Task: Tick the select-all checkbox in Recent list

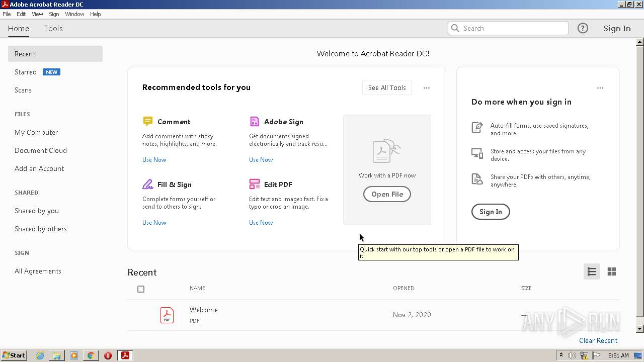Action: coord(141,289)
